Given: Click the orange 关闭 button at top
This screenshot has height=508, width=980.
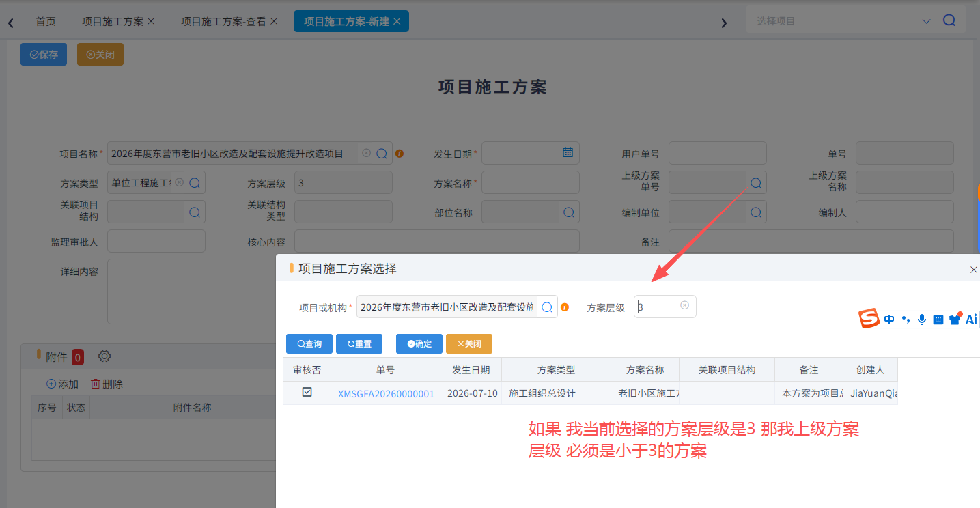Looking at the screenshot, I should pyautogui.click(x=100, y=55).
